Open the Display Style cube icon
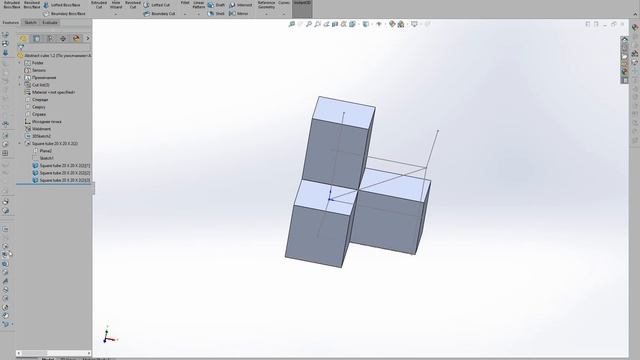 pos(366,24)
